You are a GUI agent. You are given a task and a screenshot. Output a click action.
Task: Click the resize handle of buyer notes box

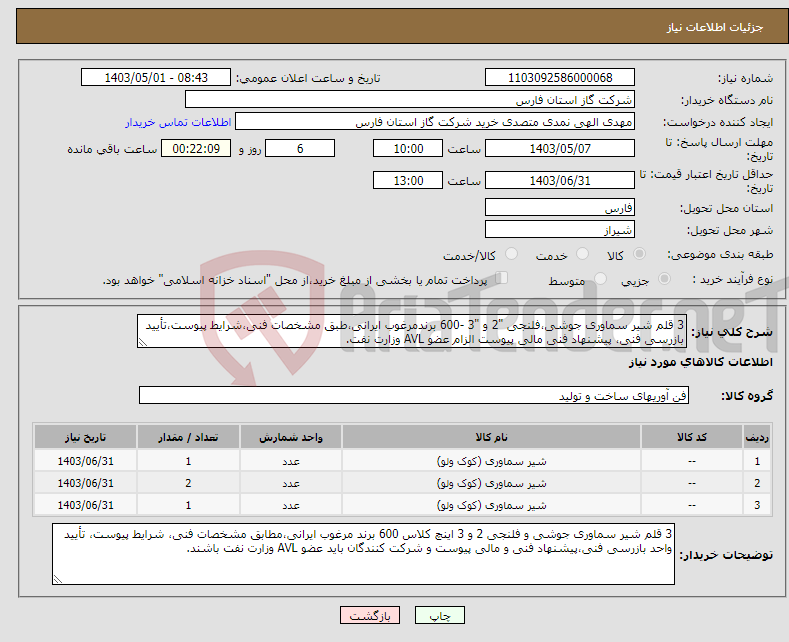(x=58, y=579)
